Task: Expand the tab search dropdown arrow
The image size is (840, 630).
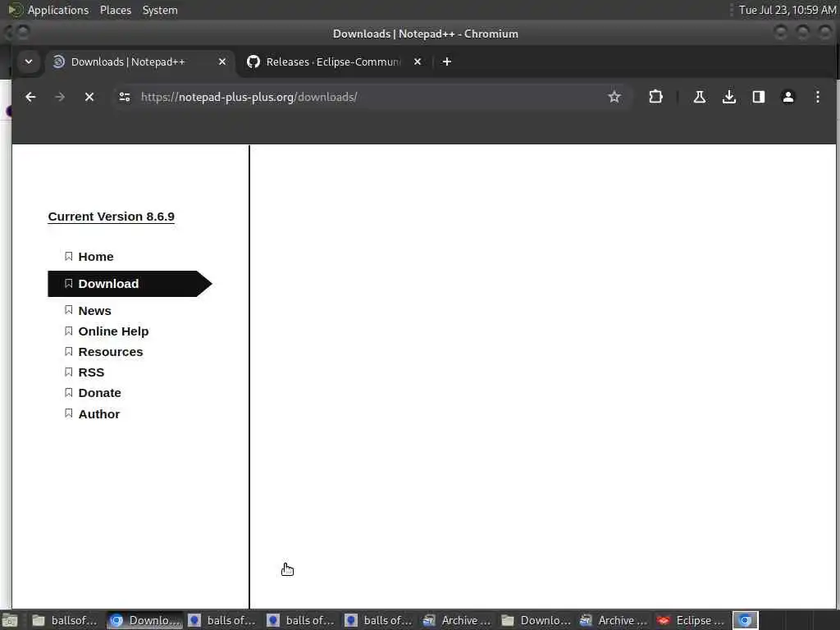Action: tap(29, 62)
